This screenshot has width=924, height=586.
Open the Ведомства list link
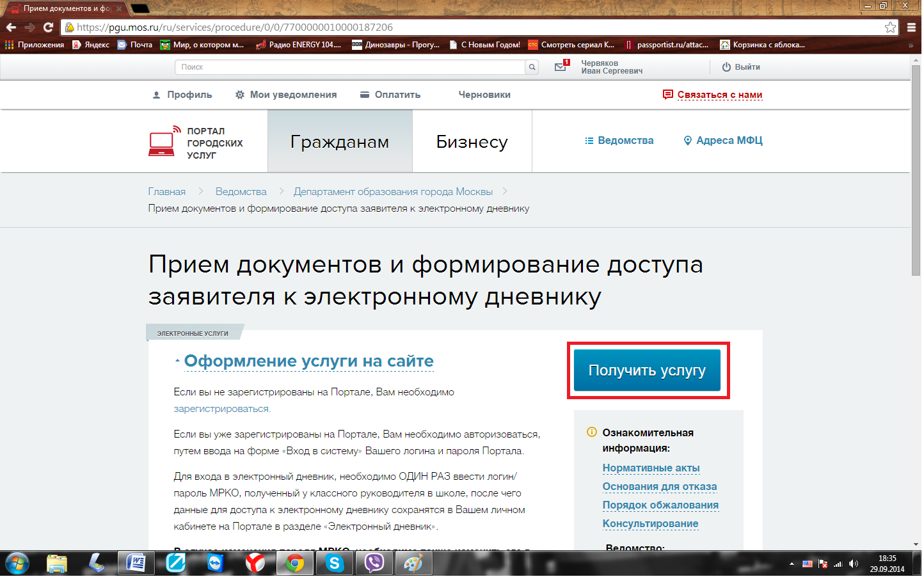pyautogui.click(x=621, y=141)
